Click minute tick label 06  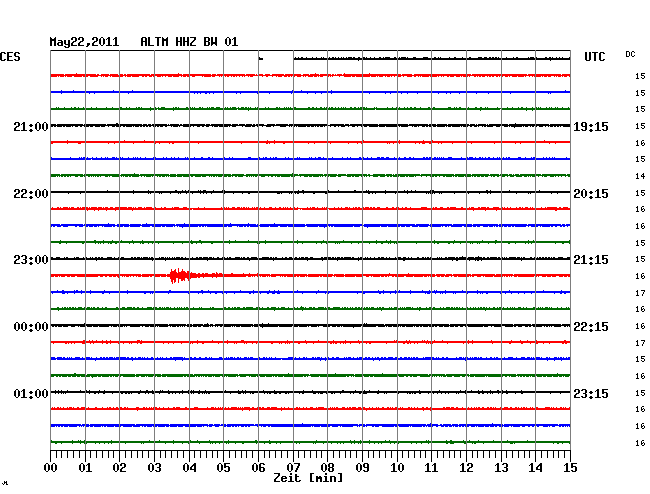click(258, 468)
